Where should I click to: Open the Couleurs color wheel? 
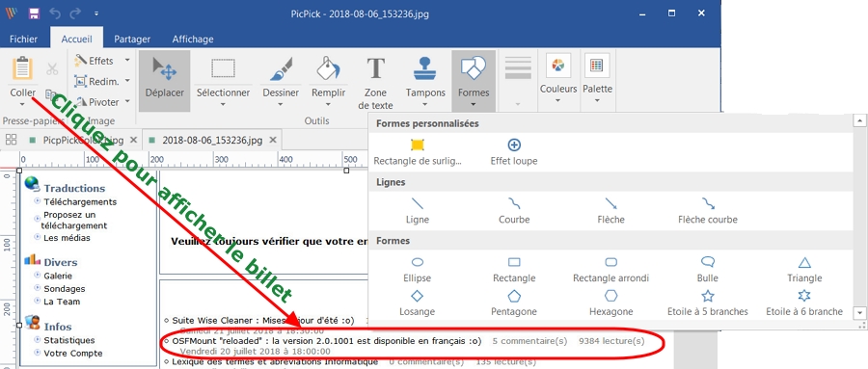558,66
